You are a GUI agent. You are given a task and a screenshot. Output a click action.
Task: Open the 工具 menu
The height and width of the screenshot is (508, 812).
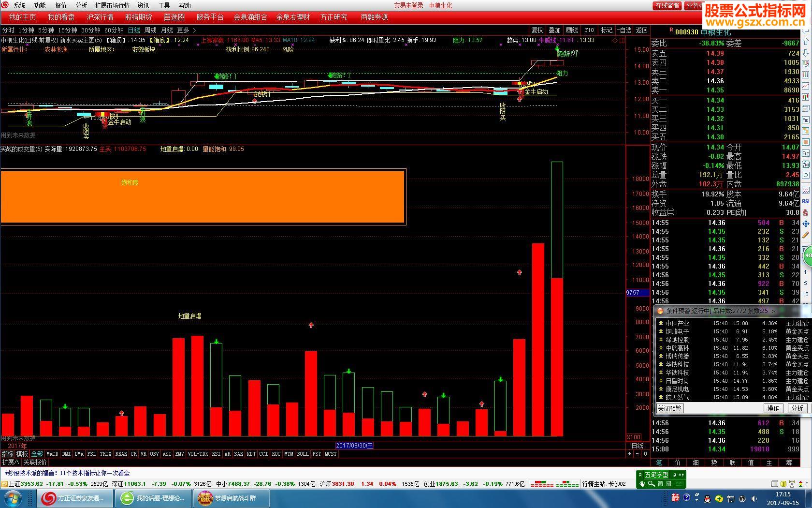pos(164,5)
